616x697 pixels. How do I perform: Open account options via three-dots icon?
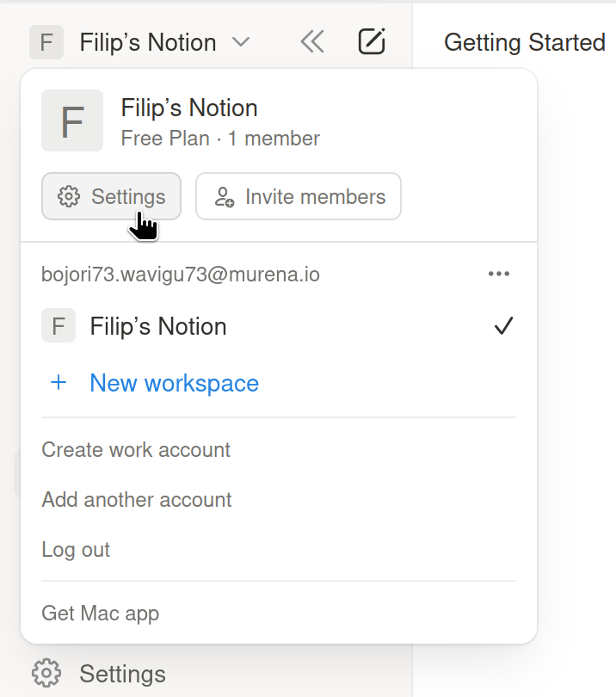pyautogui.click(x=499, y=274)
